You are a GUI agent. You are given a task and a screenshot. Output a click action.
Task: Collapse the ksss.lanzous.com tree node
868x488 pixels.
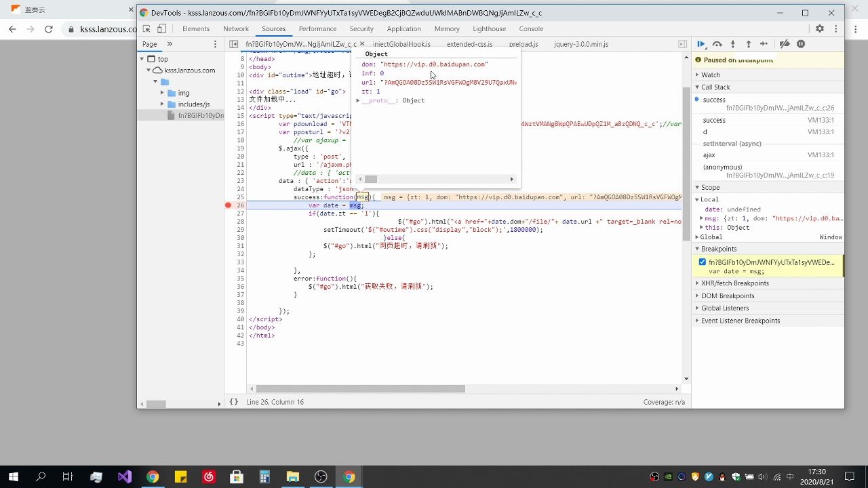click(149, 70)
